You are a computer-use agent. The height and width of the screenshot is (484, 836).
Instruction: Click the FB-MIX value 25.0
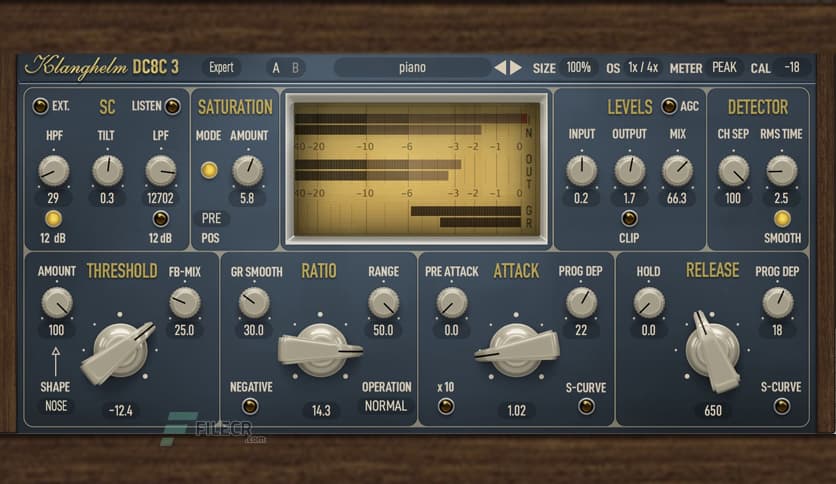[184, 330]
